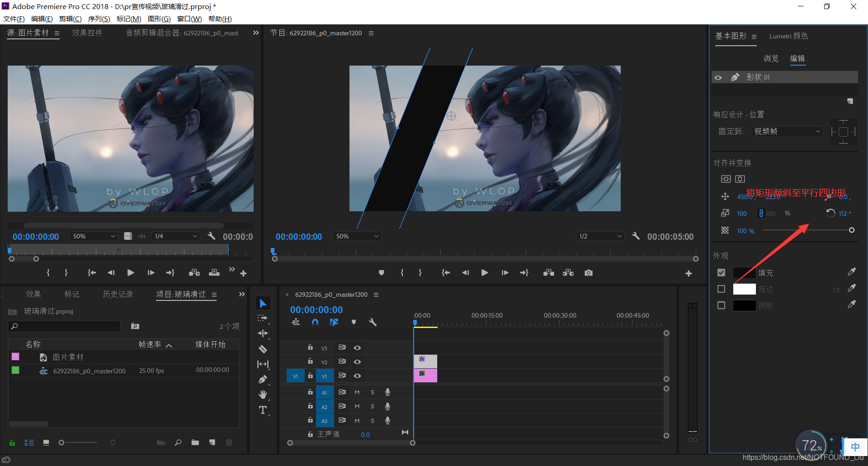Switch to 浏览 tab in Essential Graphics

click(x=771, y=58)
